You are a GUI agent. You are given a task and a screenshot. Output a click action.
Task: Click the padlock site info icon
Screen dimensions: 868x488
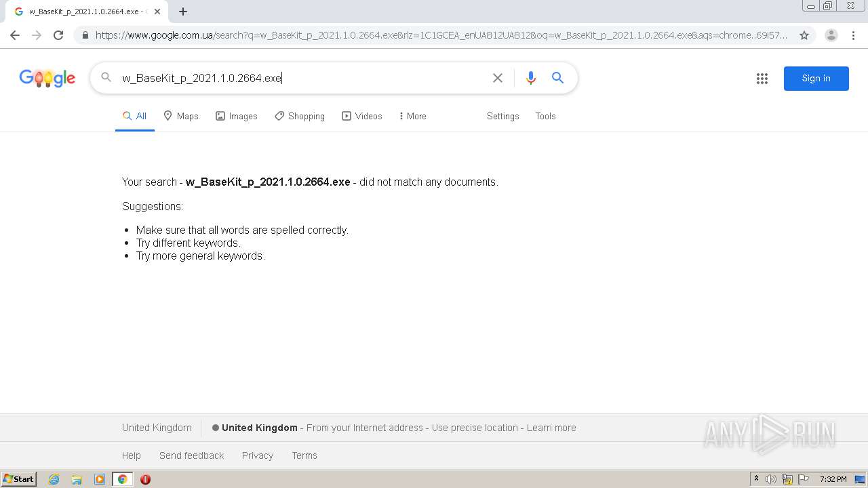tap(85, 35)
